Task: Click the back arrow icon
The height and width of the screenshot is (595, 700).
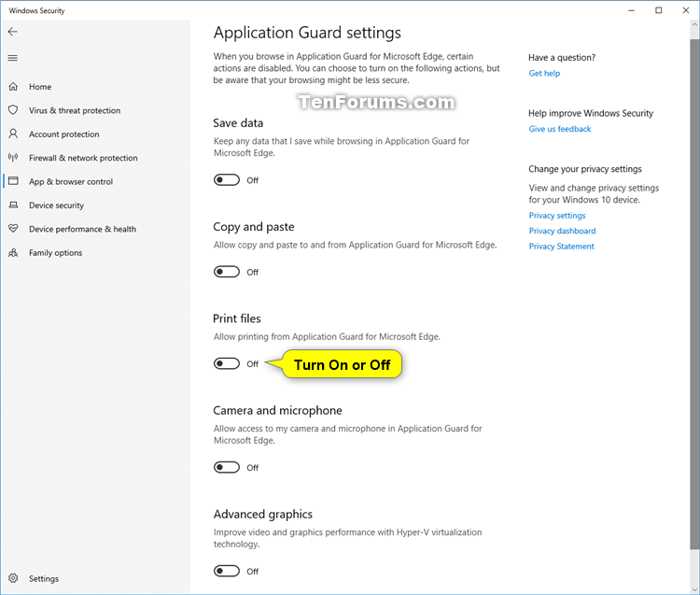Action: coord(12,31)
